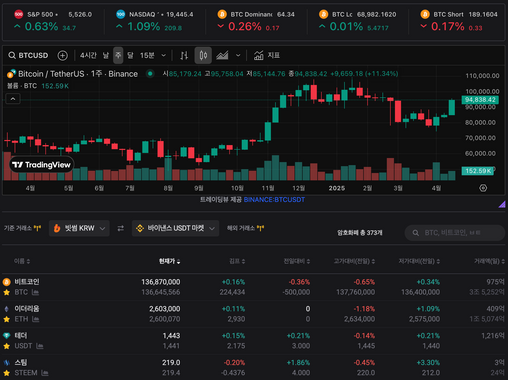508x380 pixels.
Task: Swap exchanges with the arrows icon
Action: (x=121, y=228)
